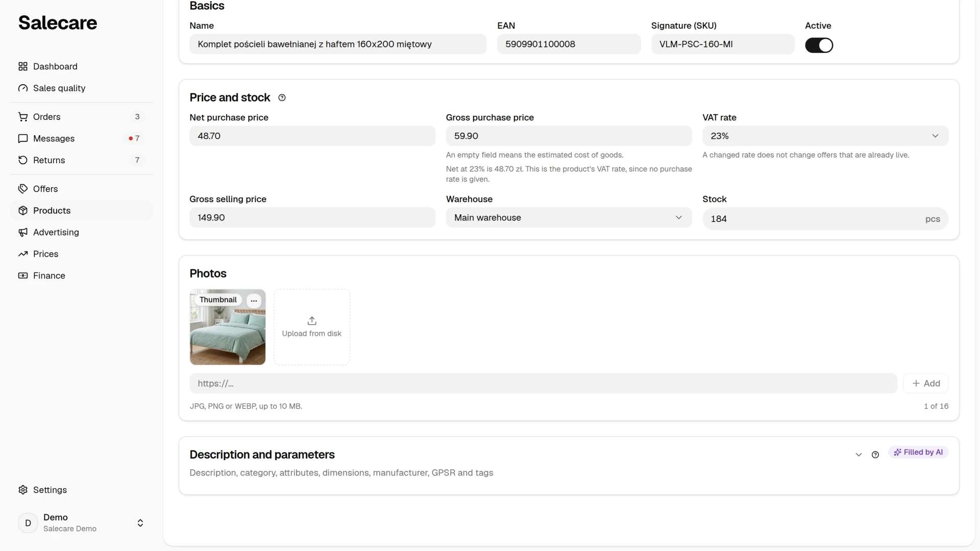980x551 pixels.
Task: Open the account switcher chevrons
Action: click(140, 523)
